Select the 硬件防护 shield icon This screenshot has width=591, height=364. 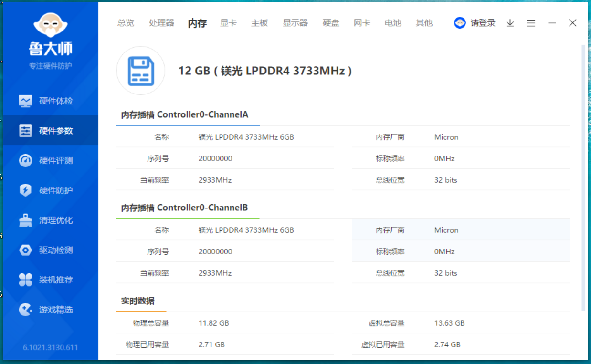(25, 190)
